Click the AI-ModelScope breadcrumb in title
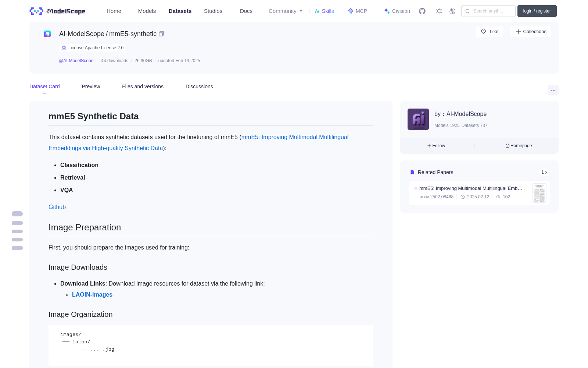Image resolution: width=588 pixels, height=368 pixels. click(82, 34)
